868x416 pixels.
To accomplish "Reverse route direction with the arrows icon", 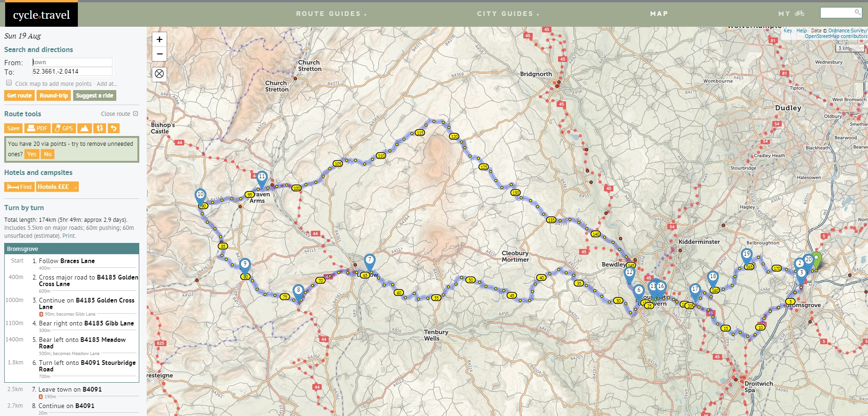I will 99,128.
